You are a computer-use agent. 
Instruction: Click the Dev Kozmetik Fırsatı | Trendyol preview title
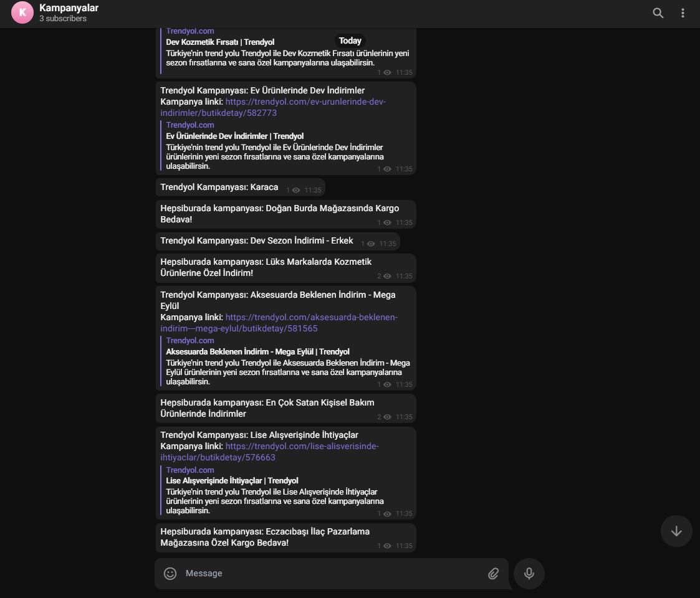tap(220, 42)
